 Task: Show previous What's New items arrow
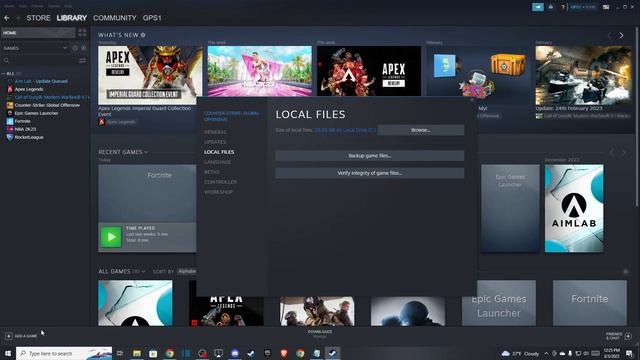tap(609, 36)
